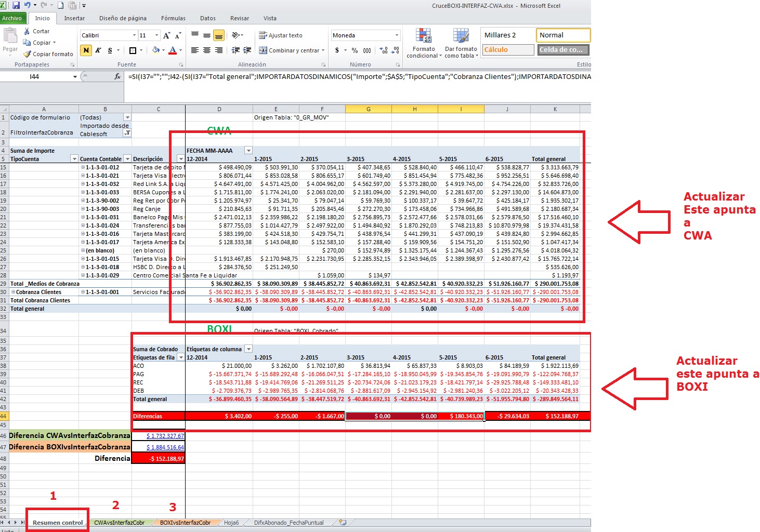Click the font color red A swatch
Screen dimensions: 760x532
[173, 50]
